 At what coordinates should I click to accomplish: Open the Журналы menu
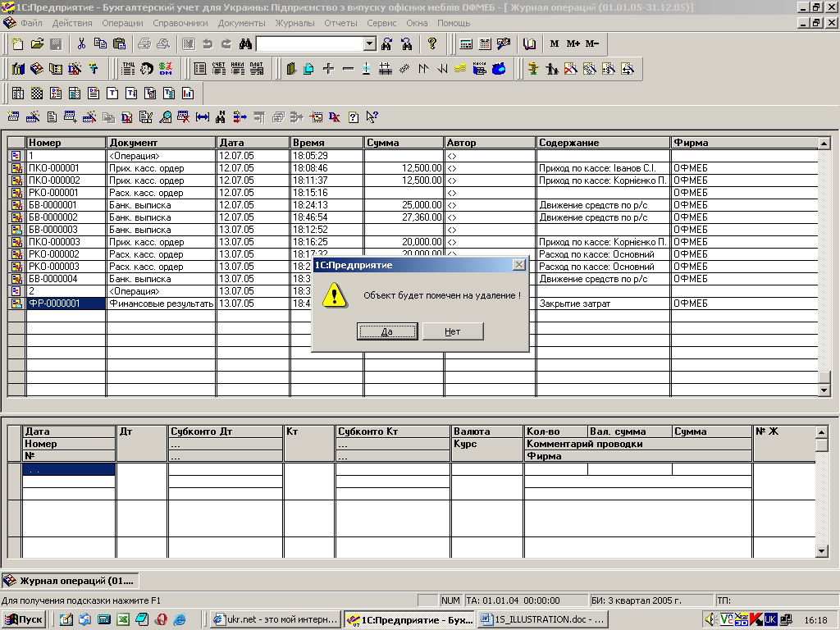pyautogui.click(x=294, y=23)
